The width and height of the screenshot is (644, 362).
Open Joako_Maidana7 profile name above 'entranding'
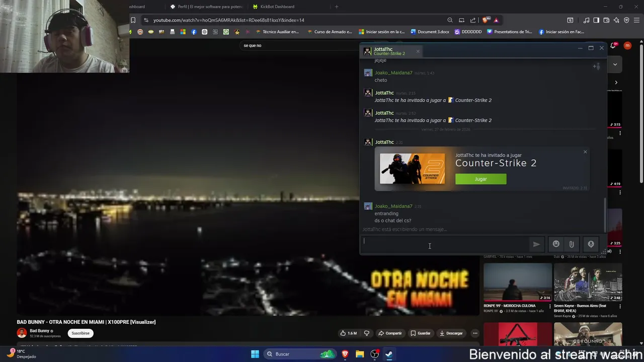pos(393,206)
